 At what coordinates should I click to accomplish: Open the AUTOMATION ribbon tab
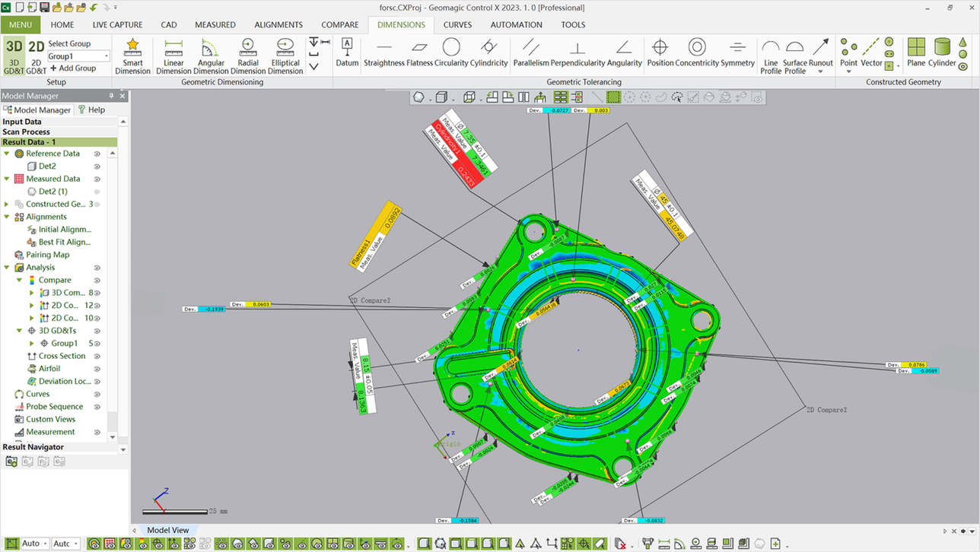point(516,24)
